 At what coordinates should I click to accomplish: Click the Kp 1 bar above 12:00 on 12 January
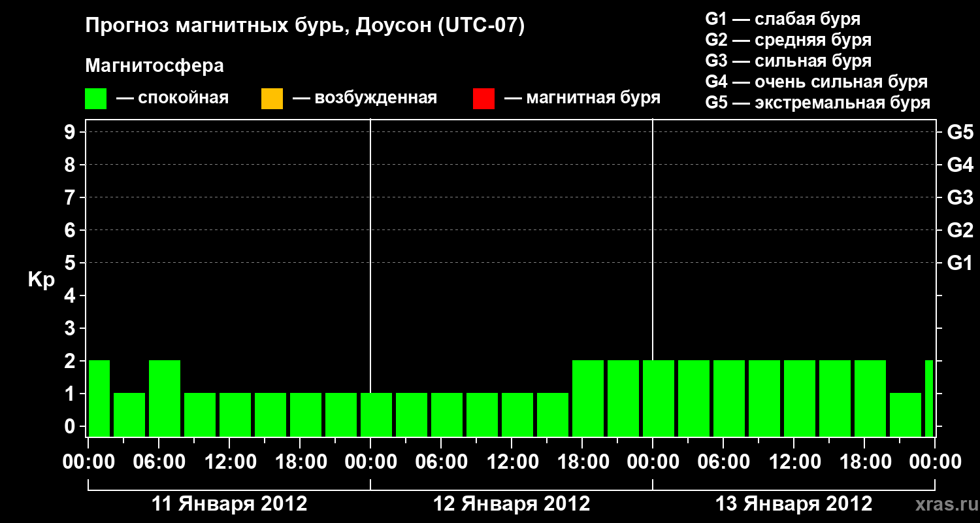click(517, 414)
